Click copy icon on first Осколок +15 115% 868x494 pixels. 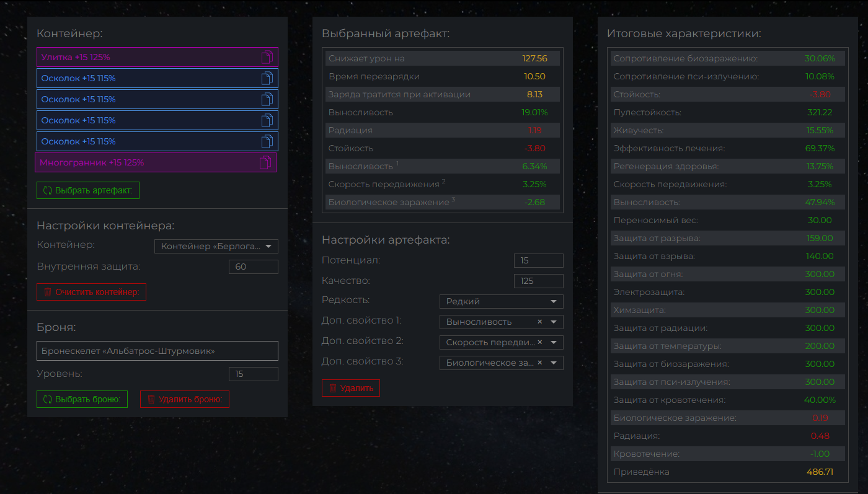click(267, 78)
